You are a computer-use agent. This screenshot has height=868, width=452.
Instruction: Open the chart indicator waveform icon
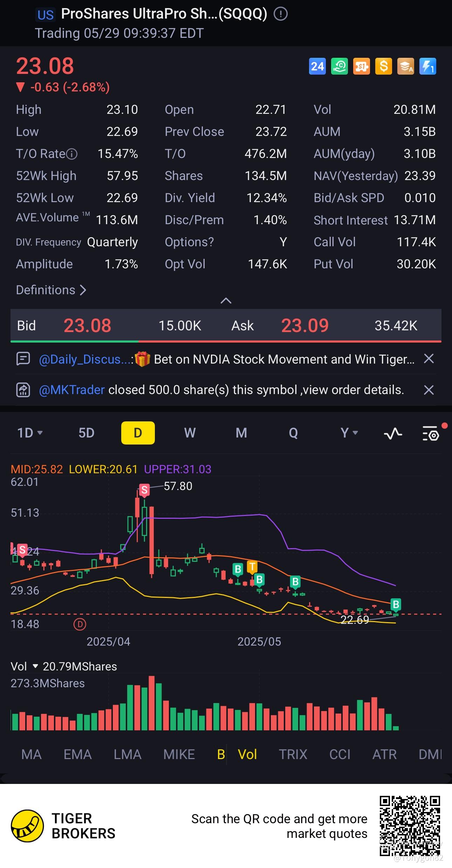coord(393,433)
